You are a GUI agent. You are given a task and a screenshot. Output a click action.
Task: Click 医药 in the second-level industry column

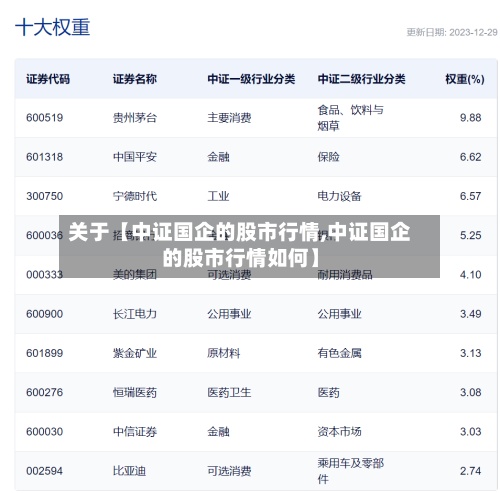coord(328,392)
